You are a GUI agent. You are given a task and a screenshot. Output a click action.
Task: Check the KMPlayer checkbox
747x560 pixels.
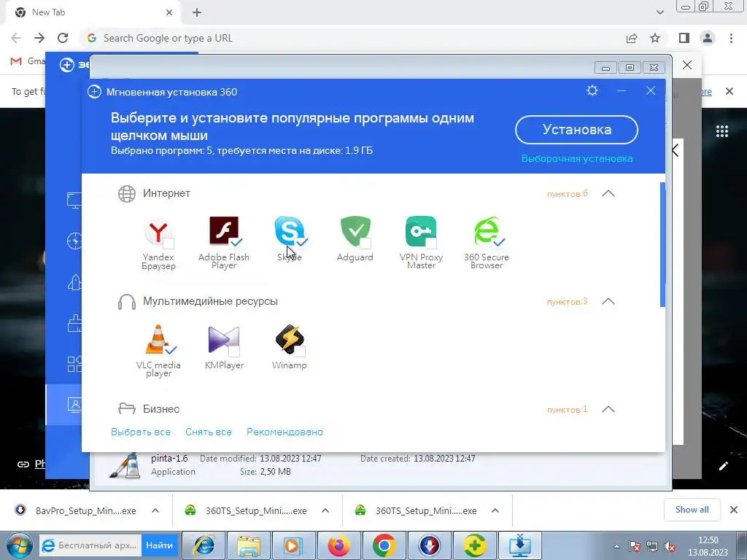[234, 351]
